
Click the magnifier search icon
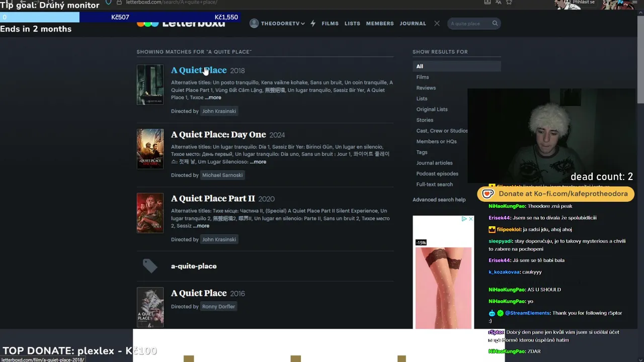pos(495,24)
